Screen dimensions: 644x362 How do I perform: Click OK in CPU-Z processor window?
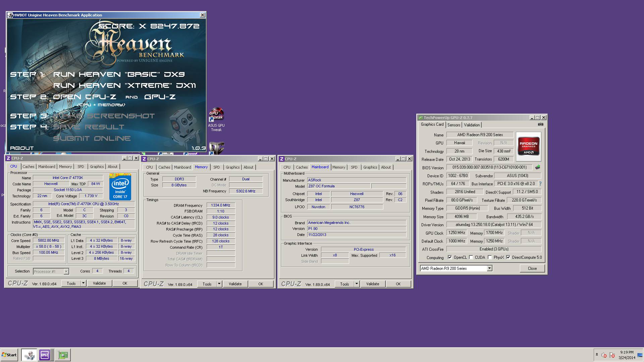(x=125, y=284)
